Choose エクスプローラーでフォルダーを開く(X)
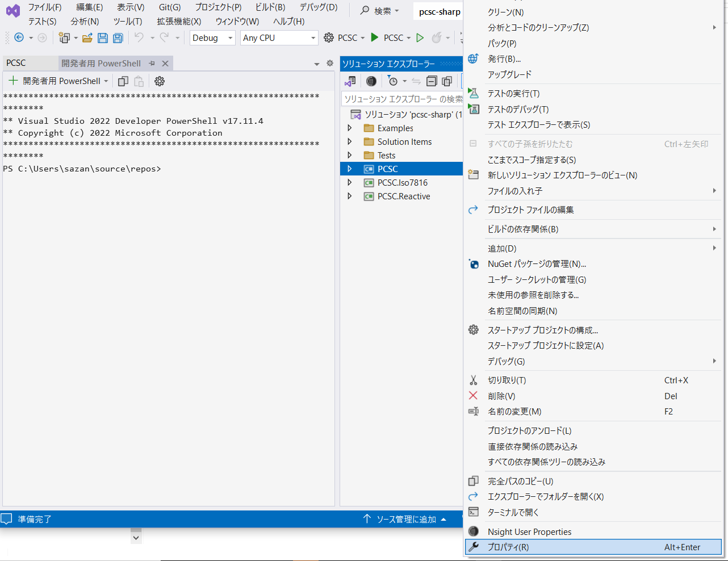This screenshot has height=561, width=728. pos(593,497)
